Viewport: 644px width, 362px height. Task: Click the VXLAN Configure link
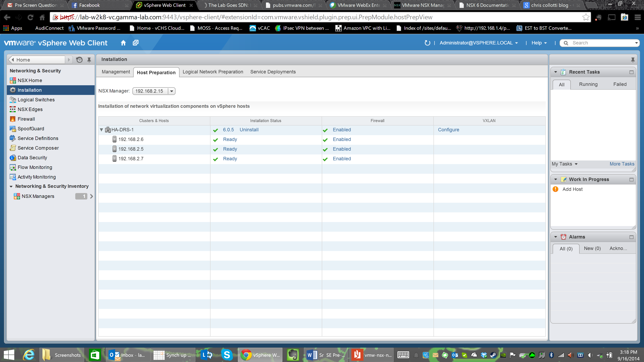tap(448, 130)
